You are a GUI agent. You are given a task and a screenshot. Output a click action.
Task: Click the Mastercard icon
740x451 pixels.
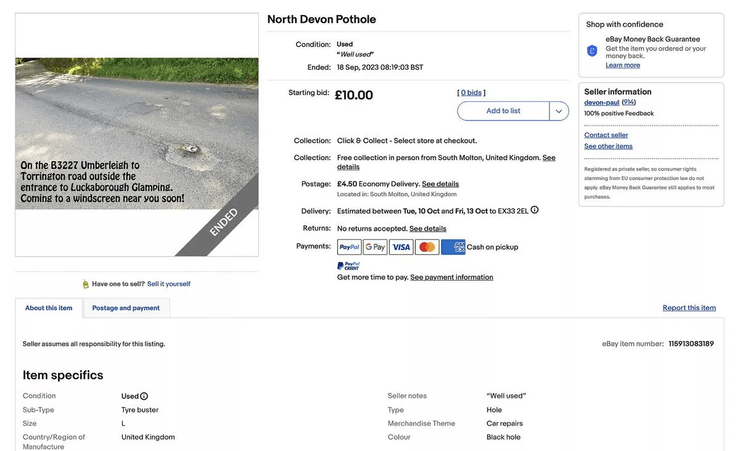click(427, 247)
